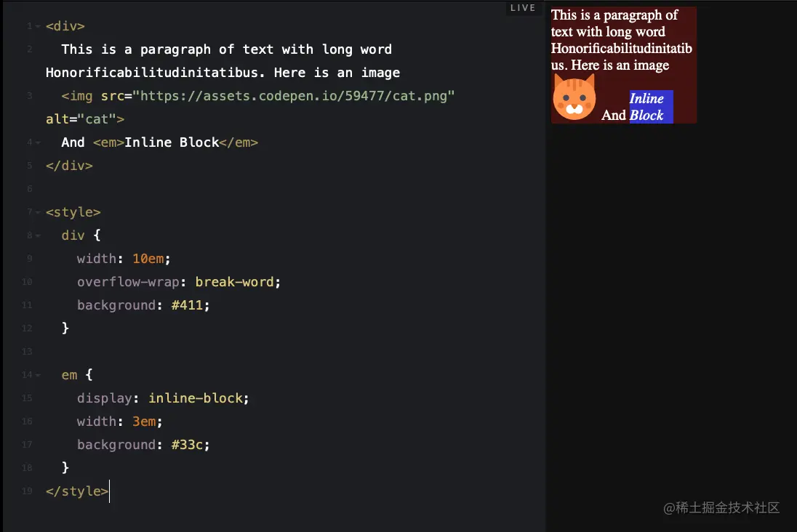
Task: Fold the div rule at line 8
Action: coord(38,235)
